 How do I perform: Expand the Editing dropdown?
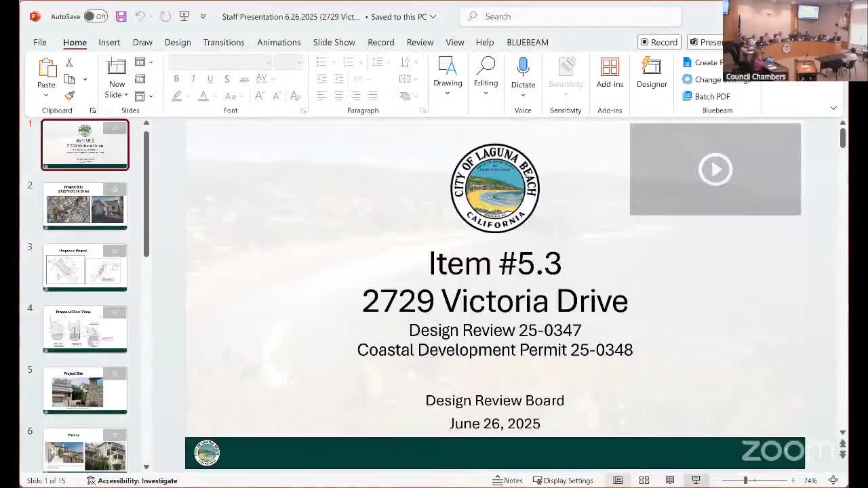click(486, 93)
